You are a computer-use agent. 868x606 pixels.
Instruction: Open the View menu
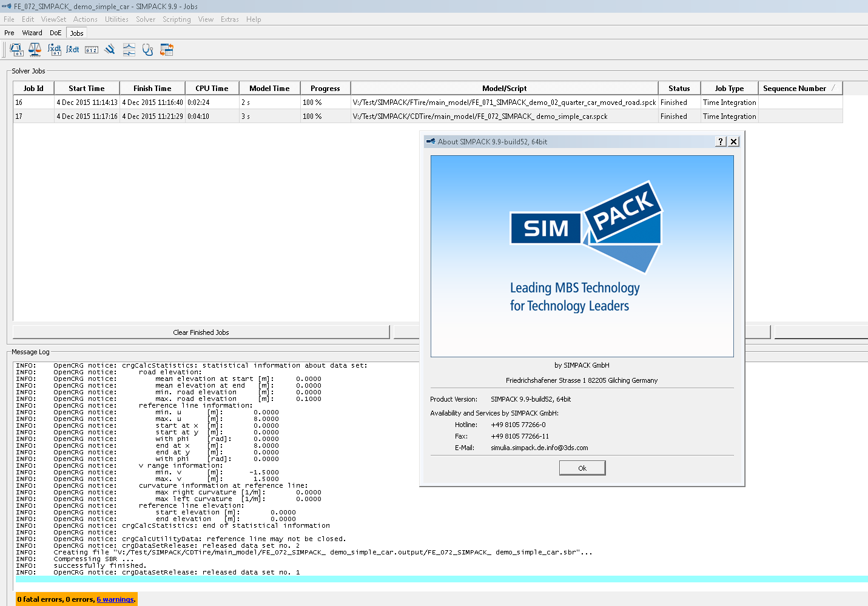pos(206,19)
